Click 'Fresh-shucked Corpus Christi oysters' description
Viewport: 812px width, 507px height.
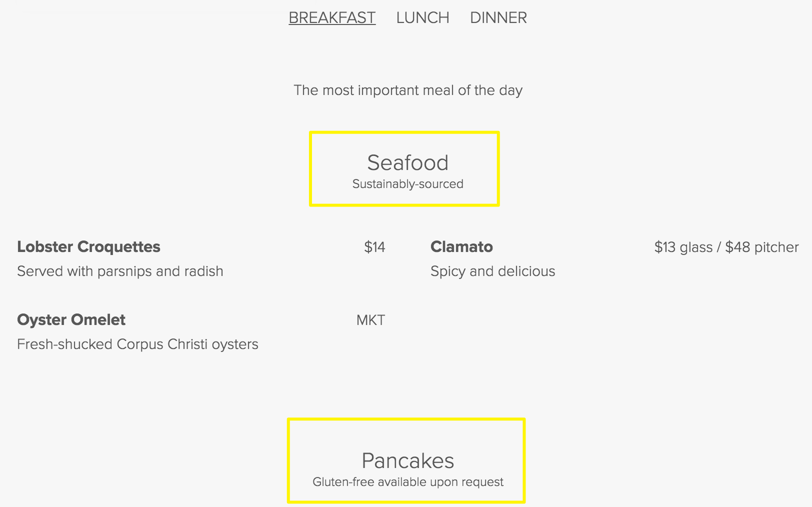pos(137,344)
